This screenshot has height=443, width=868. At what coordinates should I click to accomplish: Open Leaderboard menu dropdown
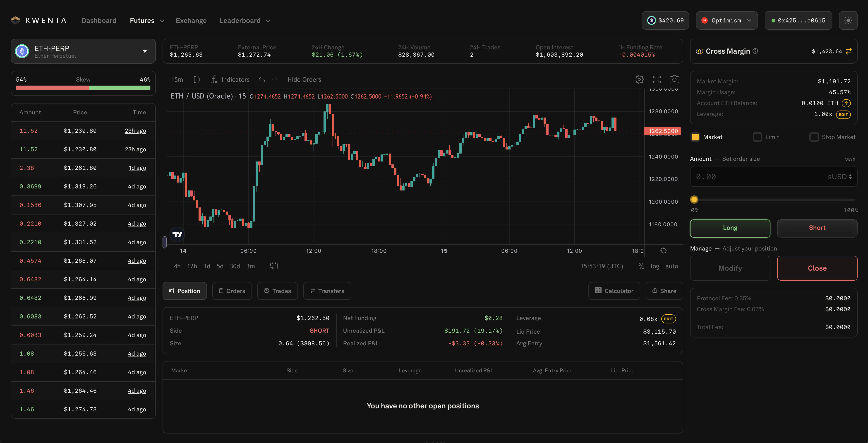(245, 21)
